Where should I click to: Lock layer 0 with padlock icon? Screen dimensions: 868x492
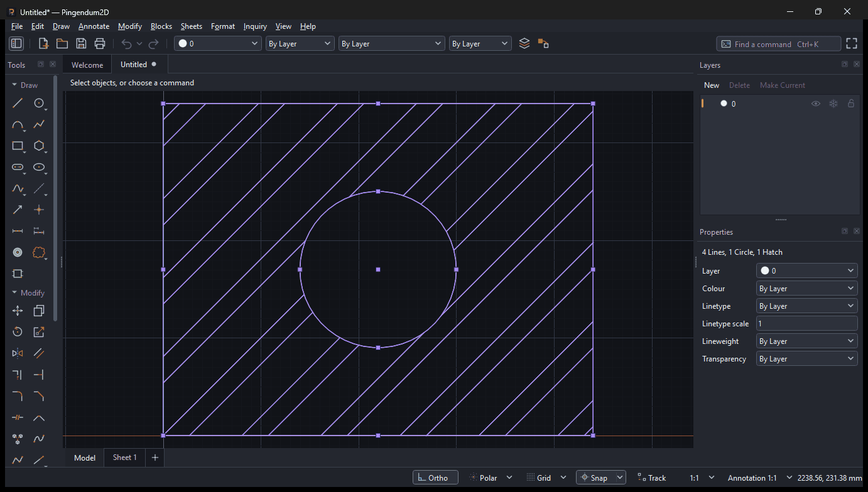(x=851, y=104)
